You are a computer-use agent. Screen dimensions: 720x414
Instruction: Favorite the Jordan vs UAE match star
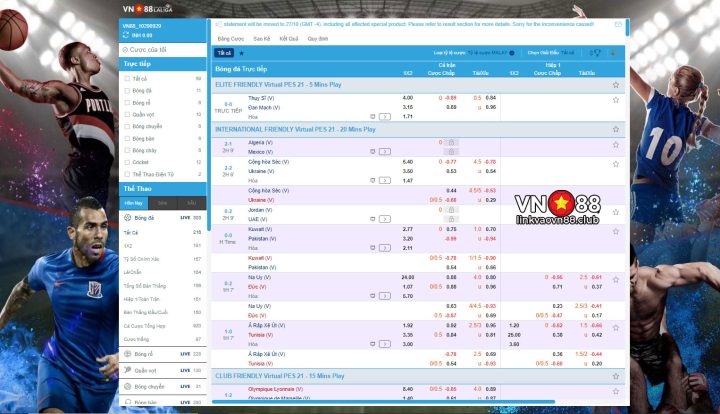[x=616, y=212]
